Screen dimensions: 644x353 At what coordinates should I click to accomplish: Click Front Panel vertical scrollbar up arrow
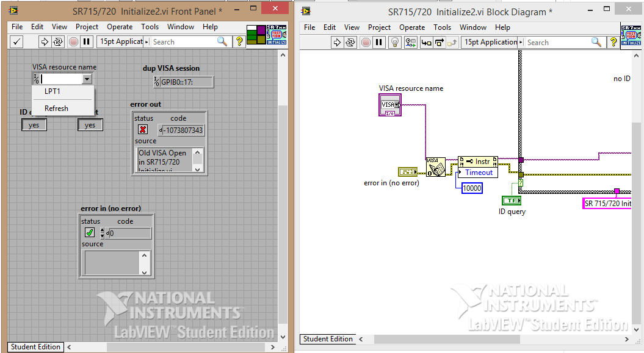click(x=283, y=54)
